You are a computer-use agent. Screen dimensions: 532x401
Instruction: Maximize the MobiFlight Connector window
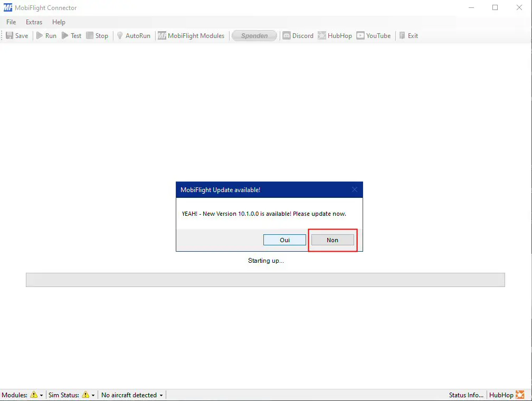pos(495,7)
